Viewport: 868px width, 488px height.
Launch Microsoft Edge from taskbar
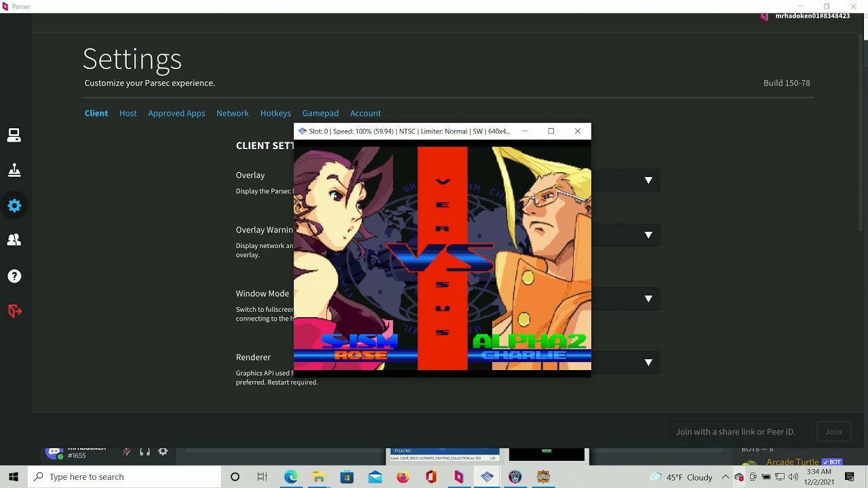(291, 476)
